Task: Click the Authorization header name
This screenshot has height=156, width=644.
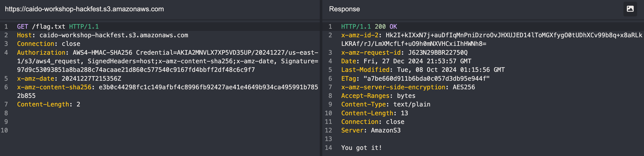Action: point(41,52)
